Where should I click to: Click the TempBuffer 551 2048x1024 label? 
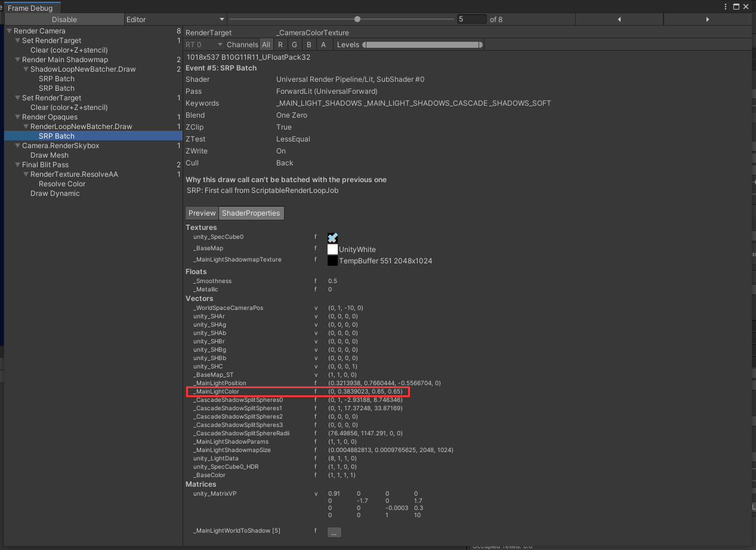click(385, 261)
